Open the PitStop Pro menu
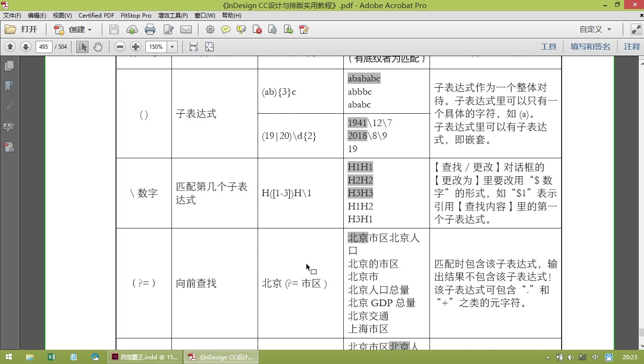This screenshot has width=644, height=364. point(136,16)
